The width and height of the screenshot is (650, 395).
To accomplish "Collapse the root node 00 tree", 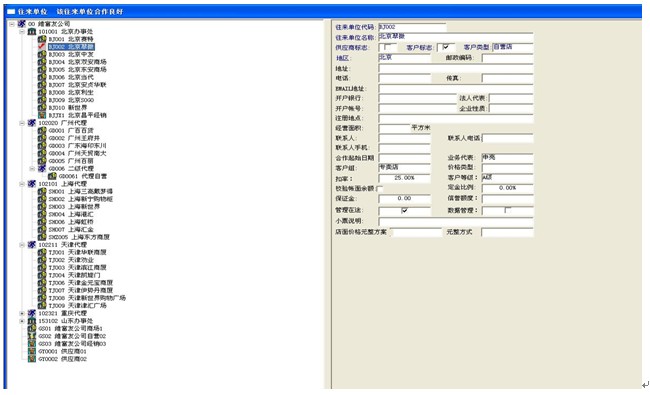I will 12,24.
